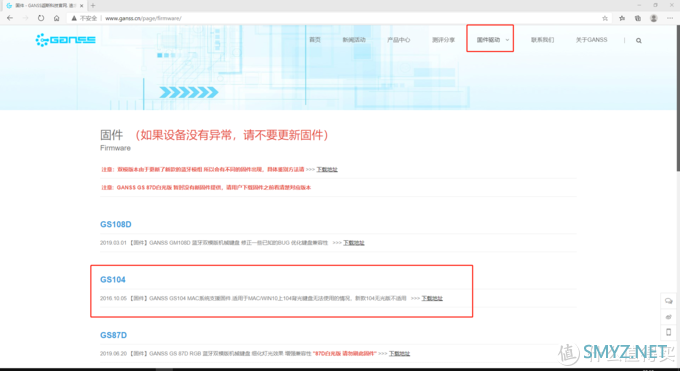Image resolution: width=680 pixels, height=371 pixels.
Task: Go back with the browser back arrow
Action: click(x=10, y=18)
